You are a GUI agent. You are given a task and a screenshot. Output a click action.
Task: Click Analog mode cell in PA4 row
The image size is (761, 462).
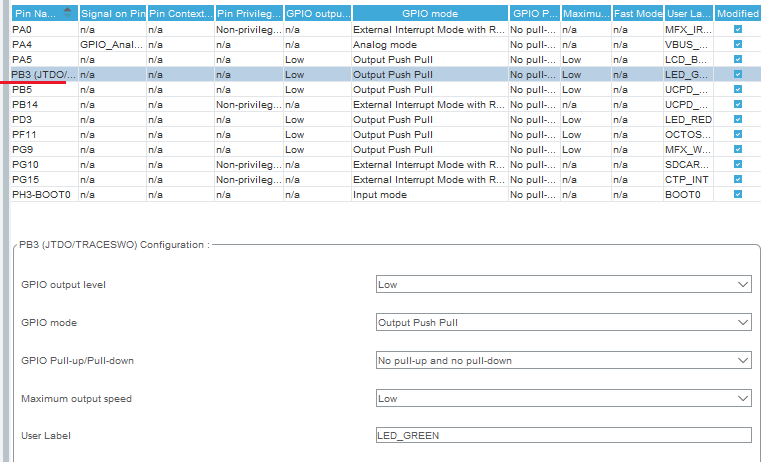click(430, 45)
